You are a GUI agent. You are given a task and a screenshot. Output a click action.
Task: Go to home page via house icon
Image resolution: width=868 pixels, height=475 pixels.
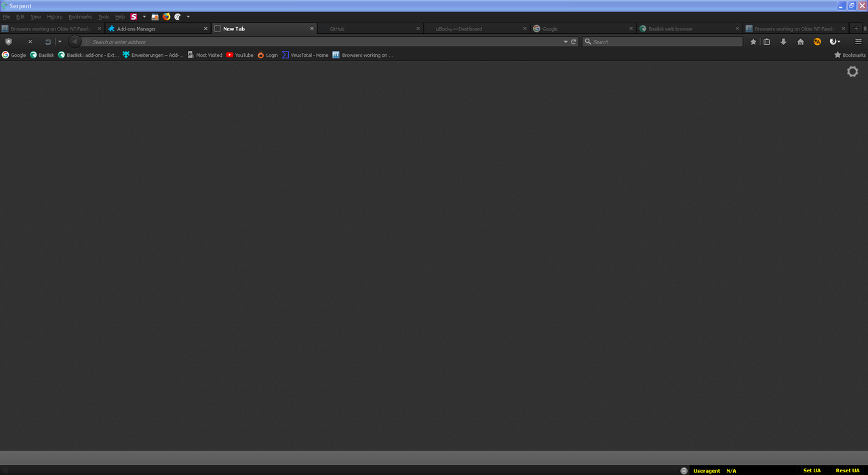click(800, 41)
